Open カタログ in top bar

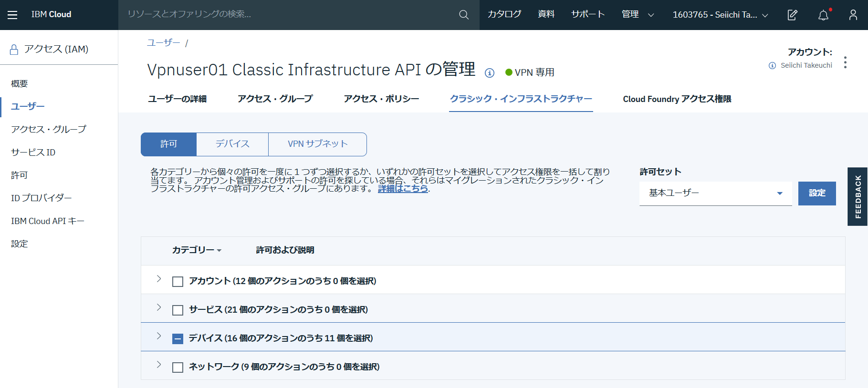pos(504,14)
